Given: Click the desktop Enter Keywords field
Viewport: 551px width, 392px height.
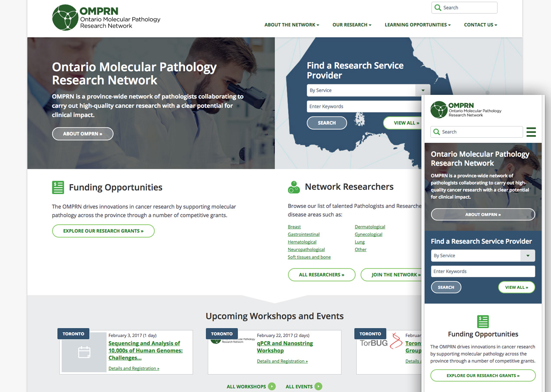Looking at the screenshot, I should (x=363, y=107).
